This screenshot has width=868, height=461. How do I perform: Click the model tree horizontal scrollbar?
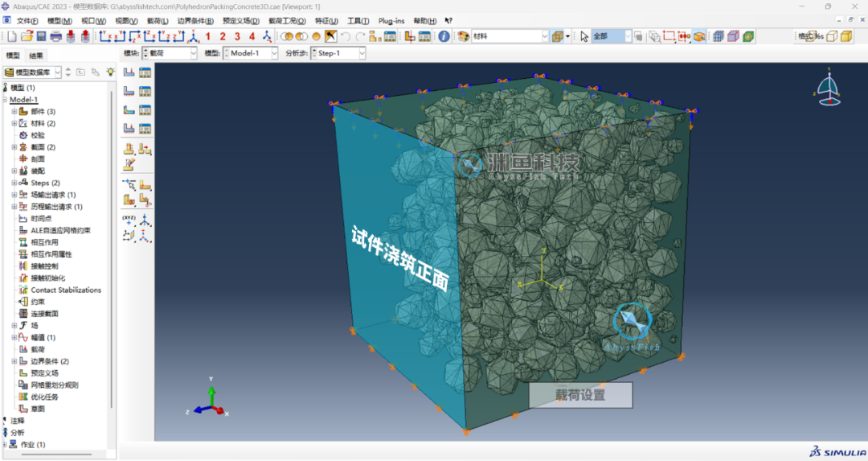pos(56,455)
